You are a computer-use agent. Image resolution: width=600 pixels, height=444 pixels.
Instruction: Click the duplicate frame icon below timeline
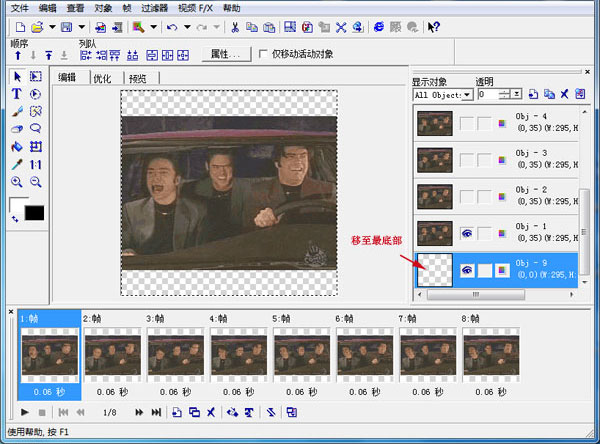pyautogui.click(x=194, y=412)
